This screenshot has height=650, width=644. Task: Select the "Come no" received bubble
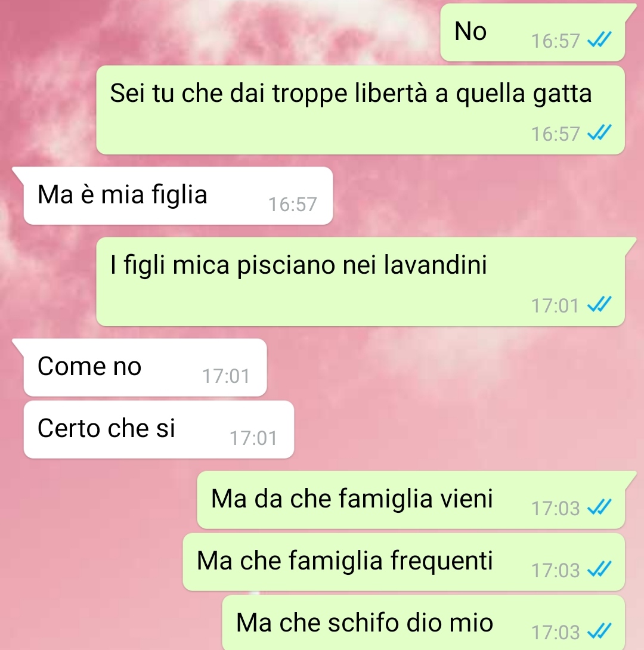pos(145,368)
